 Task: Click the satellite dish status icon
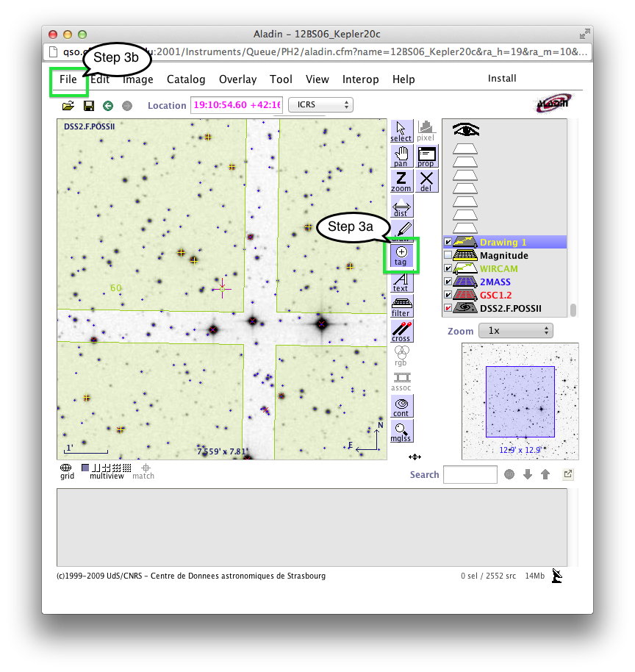click(556, 576)
